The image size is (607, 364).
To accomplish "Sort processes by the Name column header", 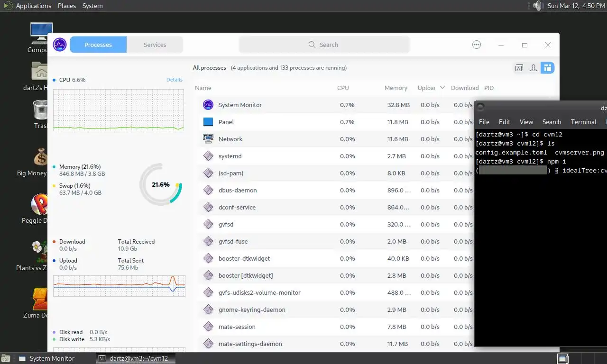I will 203,88.
